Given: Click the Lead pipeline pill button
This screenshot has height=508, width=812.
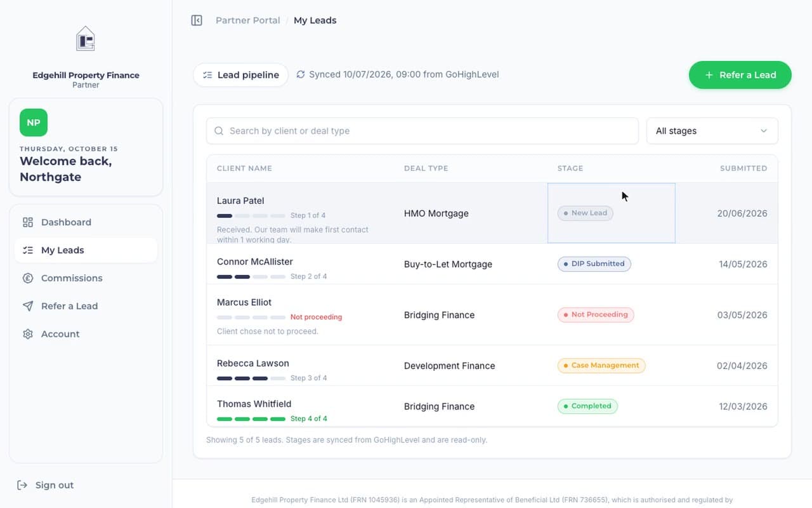Looking at the screenshot, I should pyautogui.click(x=240, y=75).
